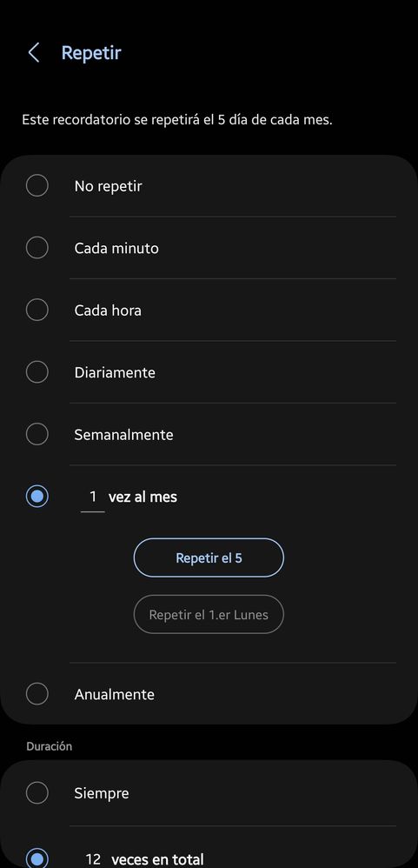Select Cada hora repeat option
This screenshot has width=418, height=868.
(37, 310)
